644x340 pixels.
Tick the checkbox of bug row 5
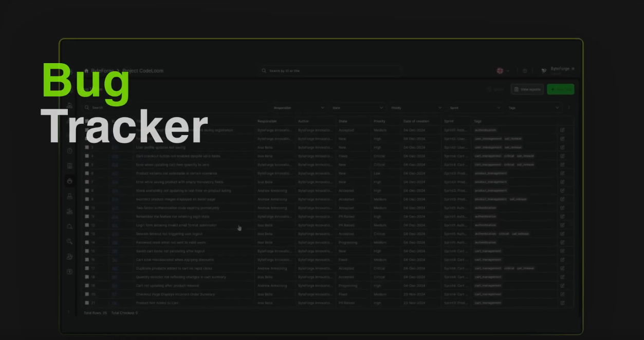point(87,165)
